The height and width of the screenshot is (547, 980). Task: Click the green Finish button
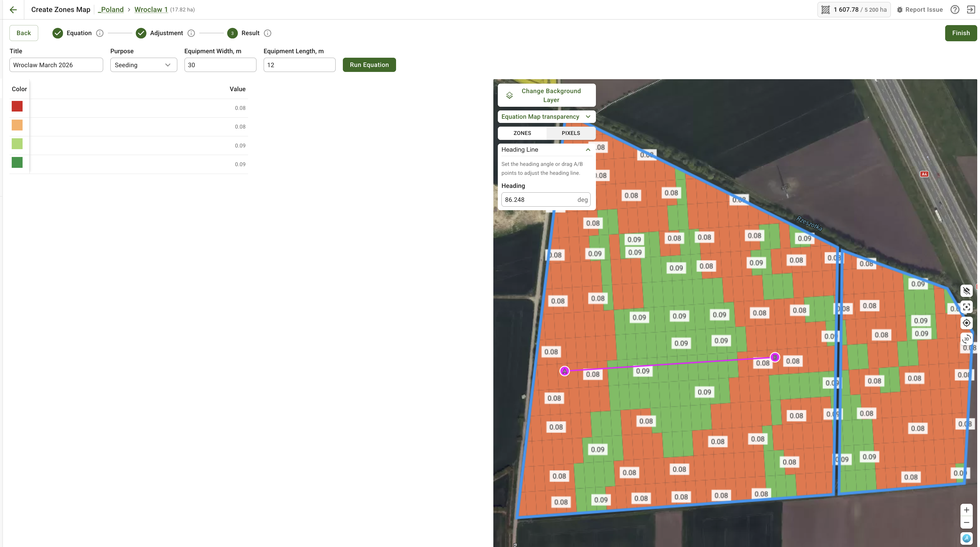pyautogui.click(x=960, y=33)
